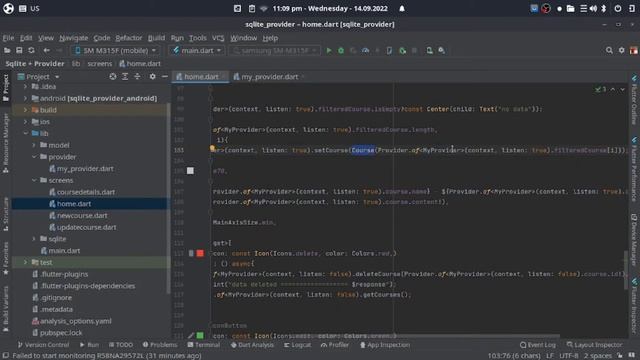This screenshot has width=640, height=360.
Task: Run the app with green play icon
Action: (329, 51)
